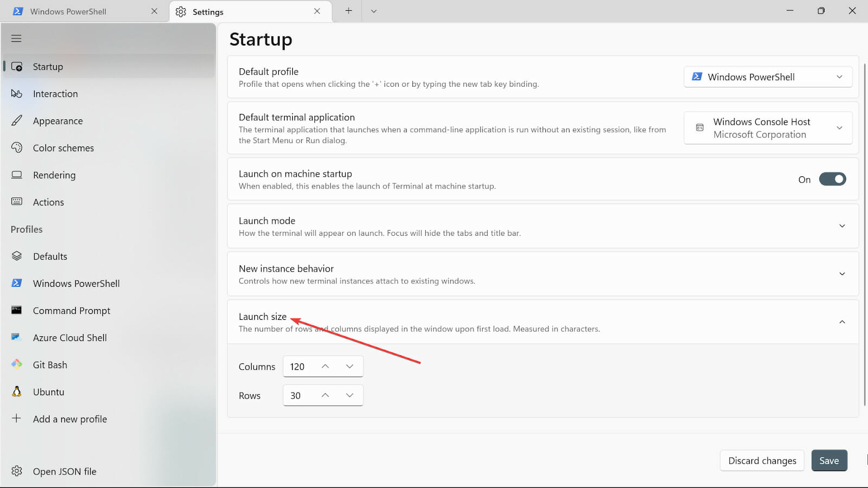Image resolution: width=868 pixels, height=488 pixels.
Task: Click Add a new profile
Action: coord(108,419)
